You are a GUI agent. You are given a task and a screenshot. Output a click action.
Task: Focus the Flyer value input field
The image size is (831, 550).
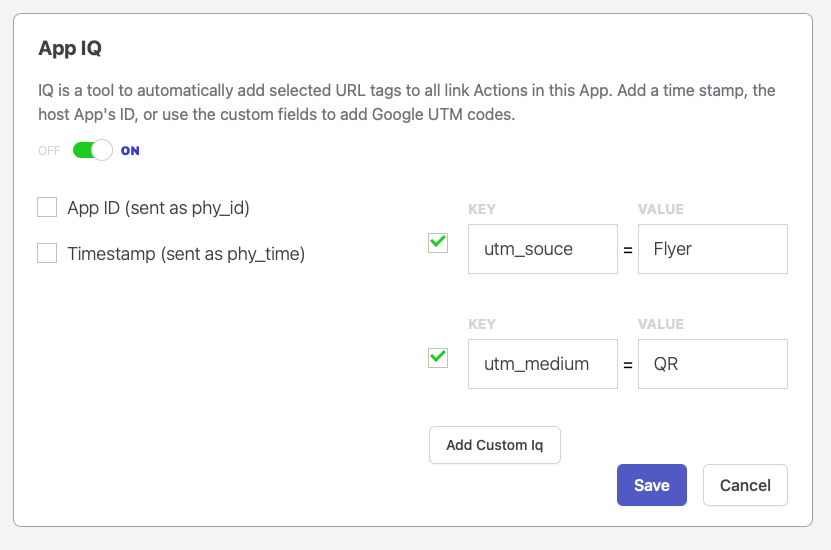point(712,249)
